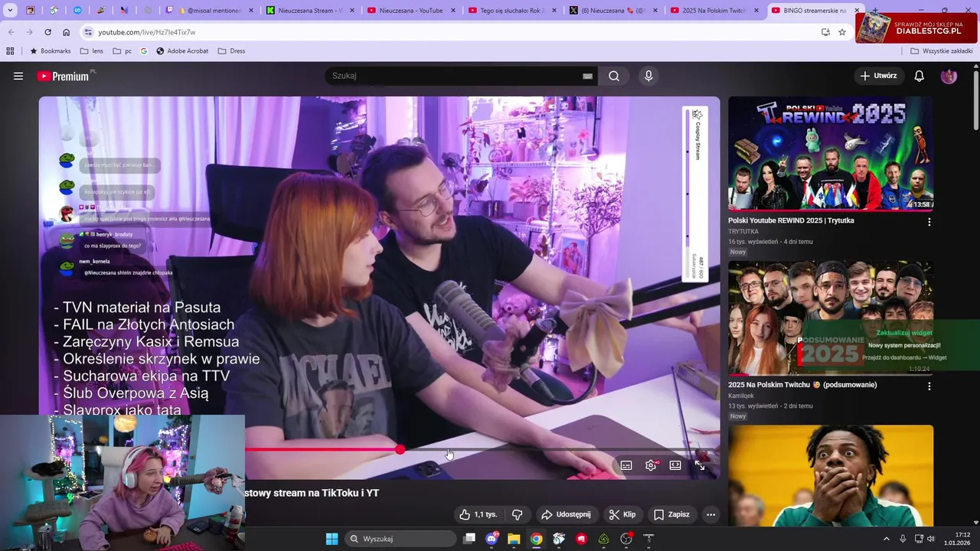Open Discord from the taskbar

pos(492,539)
